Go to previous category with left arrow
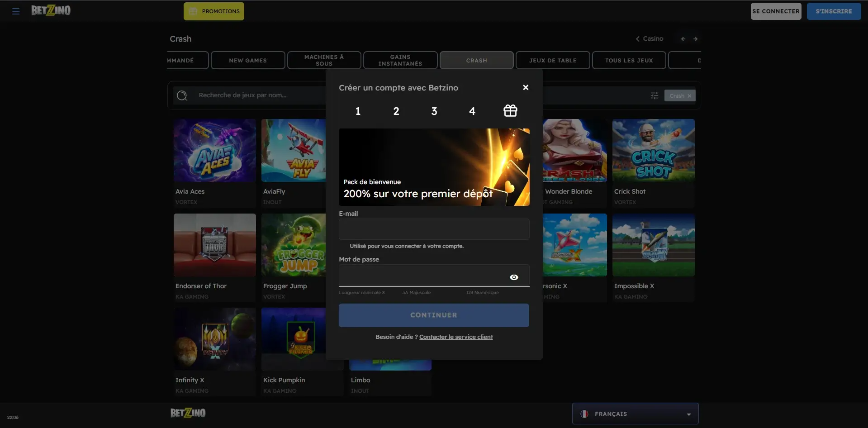 683,39
